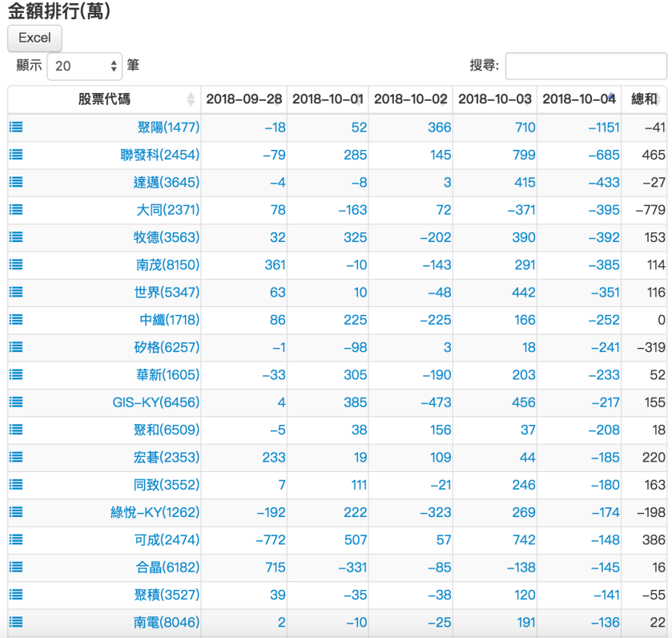Screen dimensions: 672x638
Task: Click the sort control on 2018-10-02 column
Action: click(x=408, y=99)
